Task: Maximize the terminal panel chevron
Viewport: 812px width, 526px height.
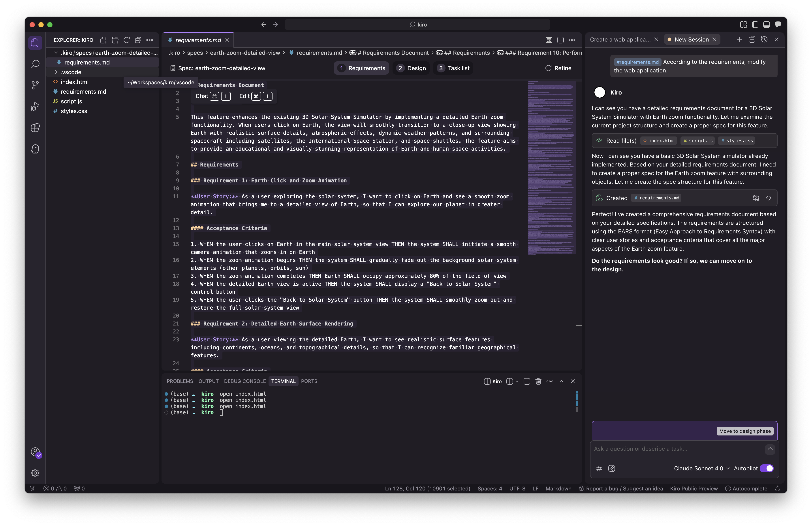Action: 561,381
